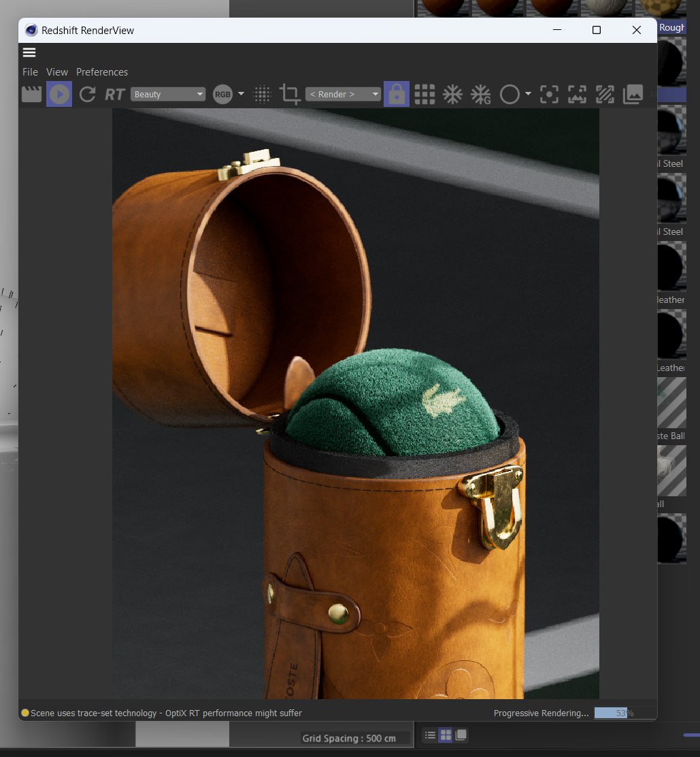
Task: Select the crop region tool
Action: (290, 94)
